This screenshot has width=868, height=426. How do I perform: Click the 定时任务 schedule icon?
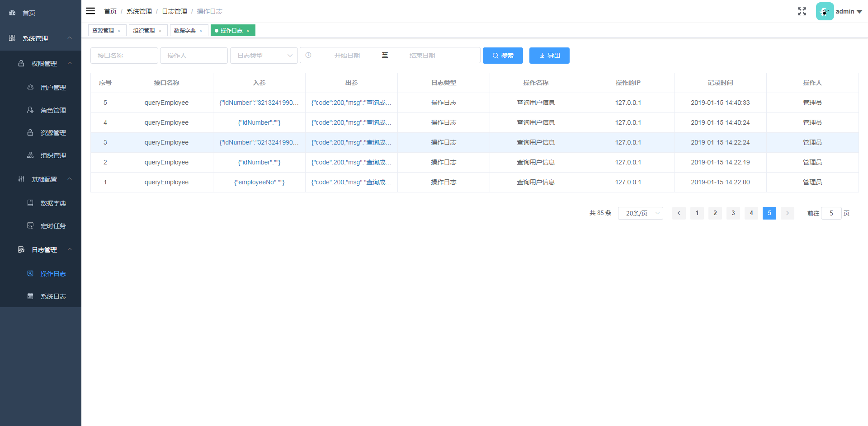pos(30,225)
